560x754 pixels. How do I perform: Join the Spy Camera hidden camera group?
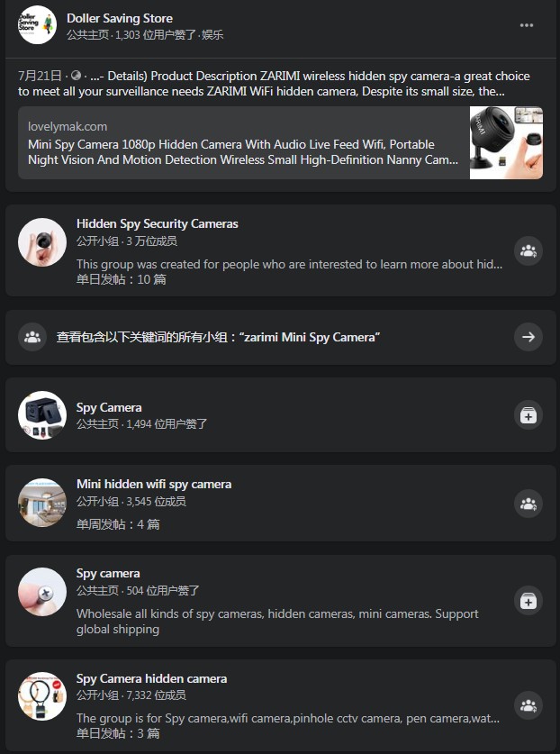point(528,705)
